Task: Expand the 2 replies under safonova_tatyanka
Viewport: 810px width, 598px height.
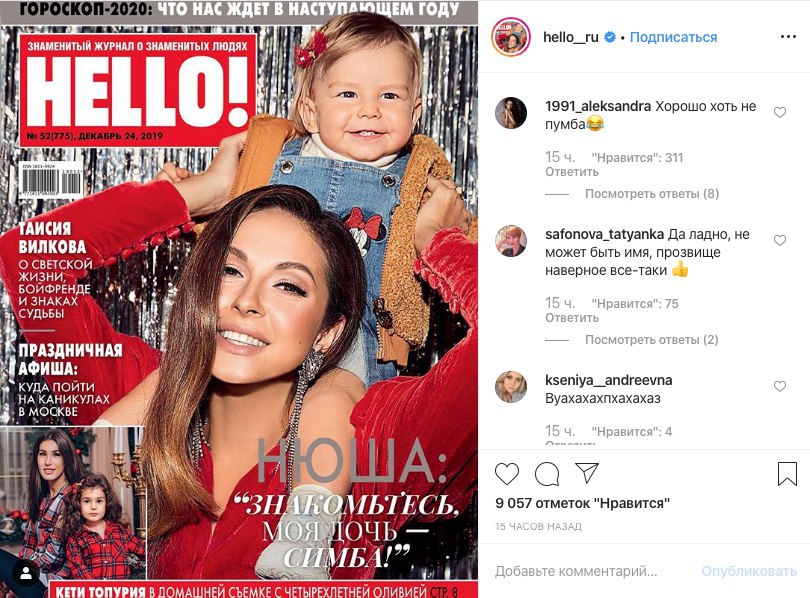Action: 651,340
